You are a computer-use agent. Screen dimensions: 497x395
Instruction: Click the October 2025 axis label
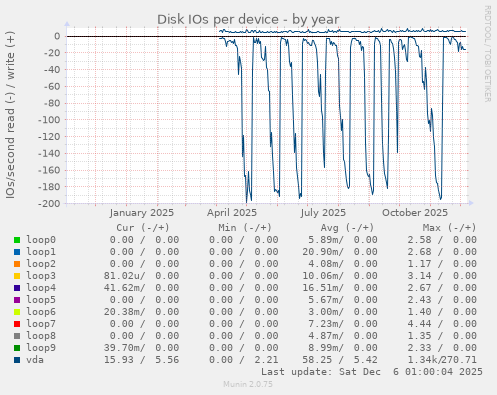click(415, 213)
